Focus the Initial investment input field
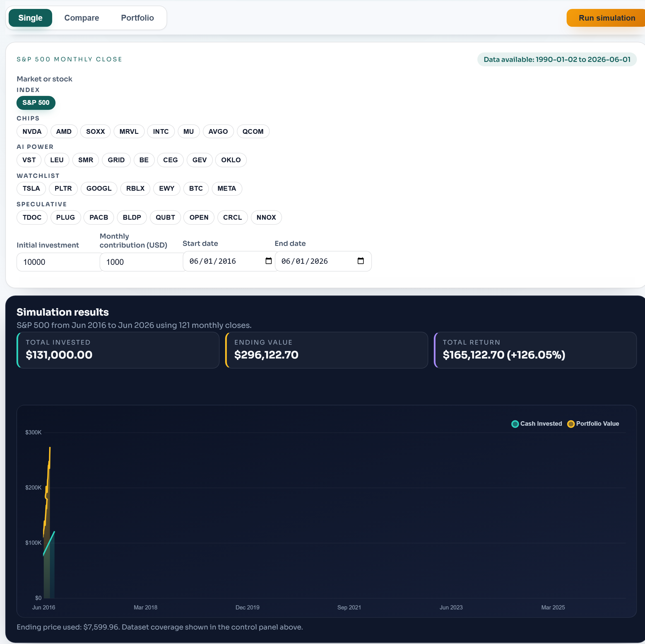 pos(58,262)
